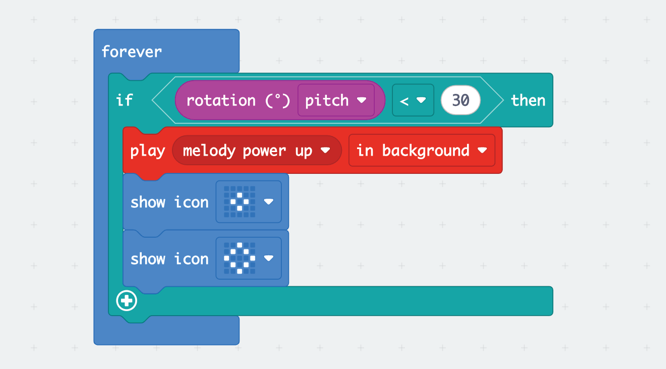This screenshot has height=369, width=666.
Task: Click the then label of the if block
Action: click(x=528, y=101)
